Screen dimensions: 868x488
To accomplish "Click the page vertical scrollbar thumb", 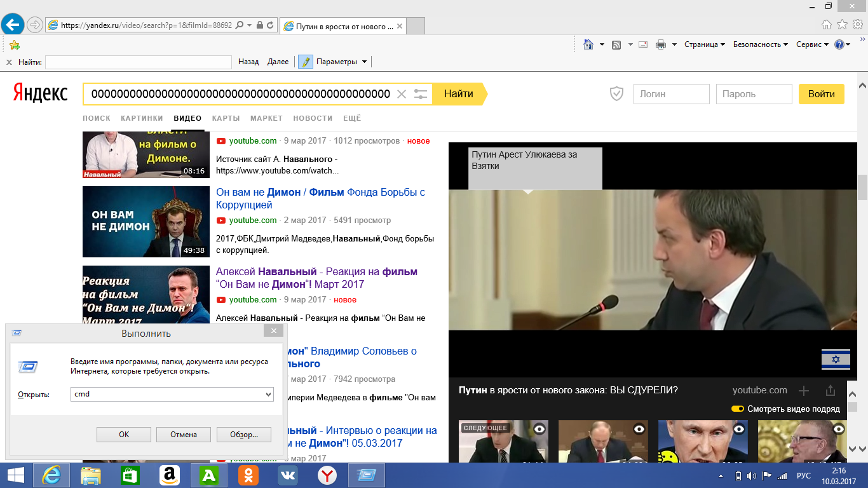I will click(x=863, y=187).
